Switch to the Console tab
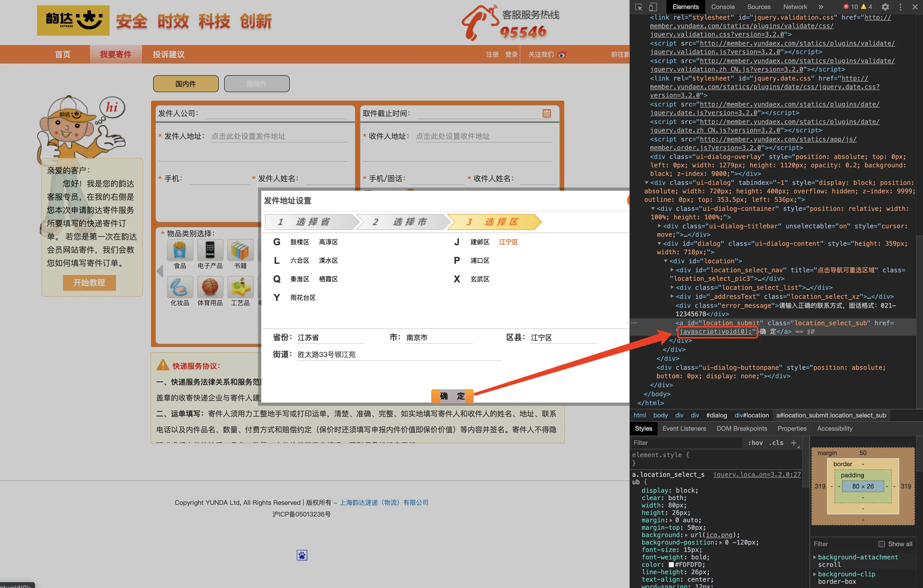 [x=722, y=7]
